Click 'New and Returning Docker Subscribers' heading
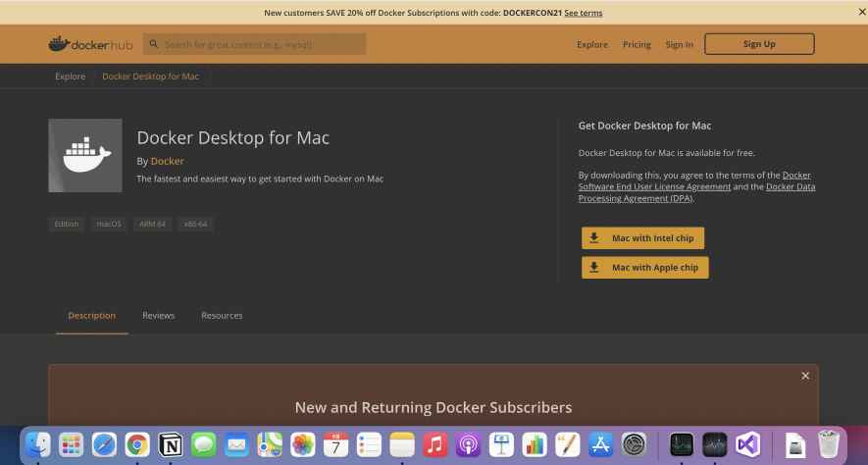The image size is (868, 465). (434, 407)
